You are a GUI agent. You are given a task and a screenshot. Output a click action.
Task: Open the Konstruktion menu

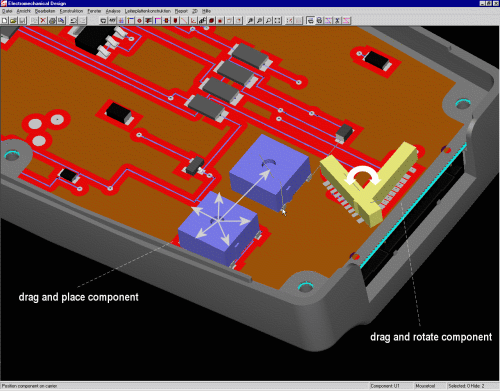point(71,11)
